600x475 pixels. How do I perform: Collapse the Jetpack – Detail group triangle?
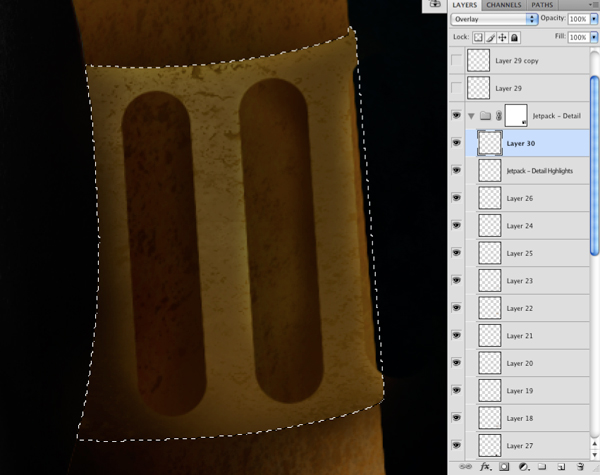click(x=471, y=116)
